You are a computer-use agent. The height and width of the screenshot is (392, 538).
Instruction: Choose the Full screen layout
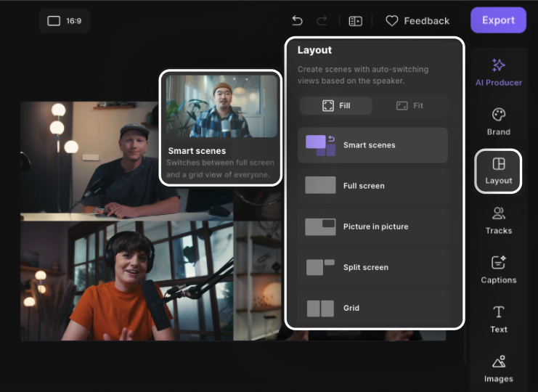coord(372,186)
